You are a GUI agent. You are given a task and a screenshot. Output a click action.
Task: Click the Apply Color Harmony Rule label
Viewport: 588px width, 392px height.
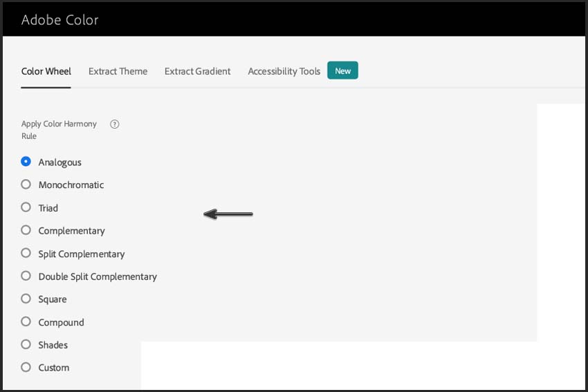pyautogui.click(x=59, y=130)
